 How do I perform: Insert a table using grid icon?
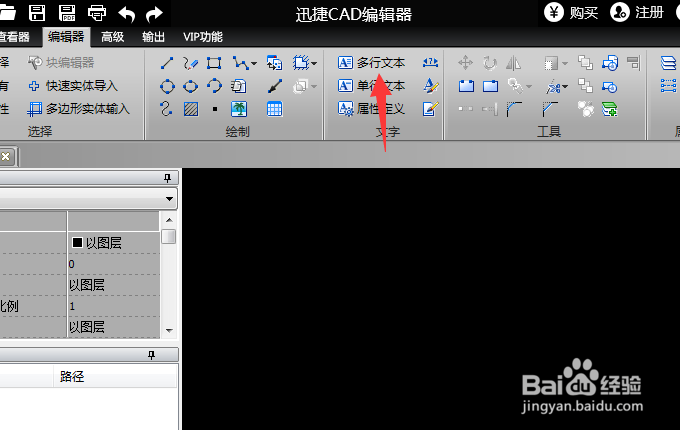click(x=275, y=109)
